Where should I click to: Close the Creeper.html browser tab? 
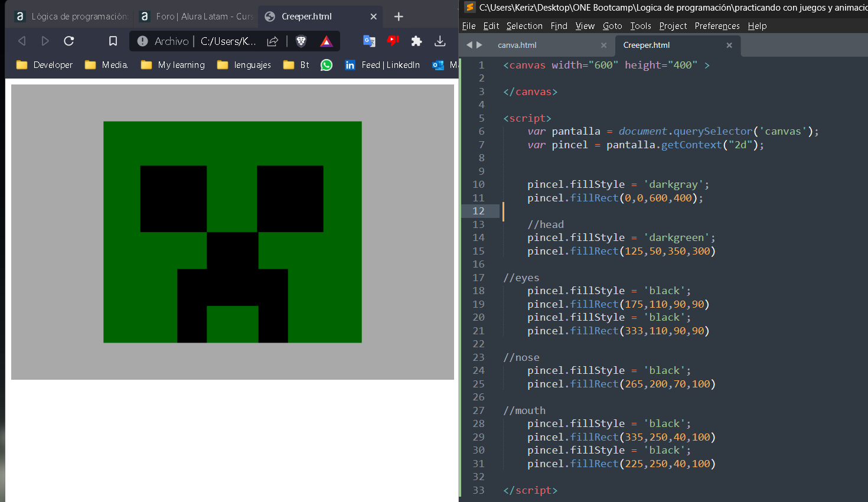(x=373, y=17)
